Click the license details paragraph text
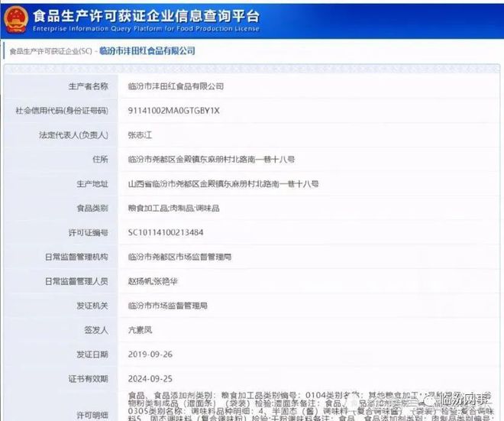This screenshot has width=504, height=421. (x=310, y=406)
